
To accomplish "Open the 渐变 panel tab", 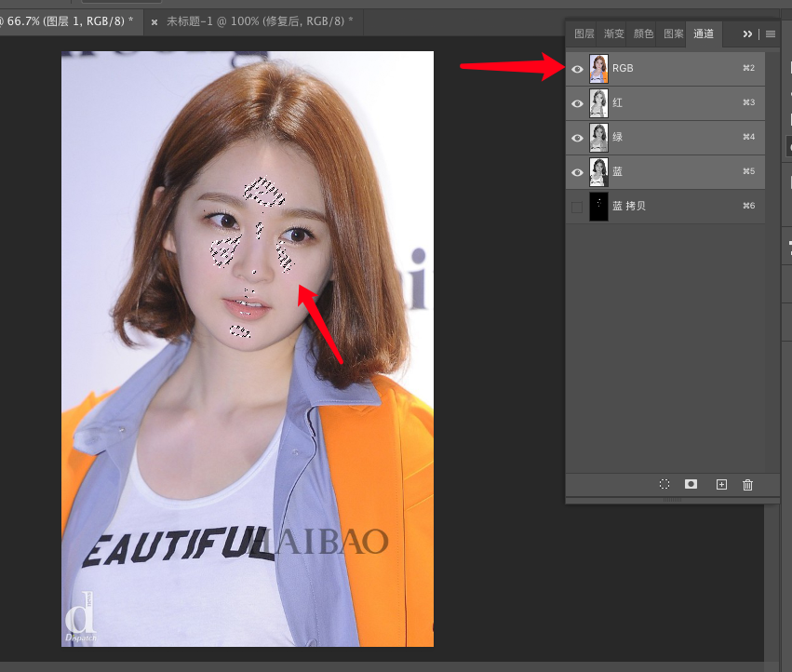I will [x=613, y=34].
